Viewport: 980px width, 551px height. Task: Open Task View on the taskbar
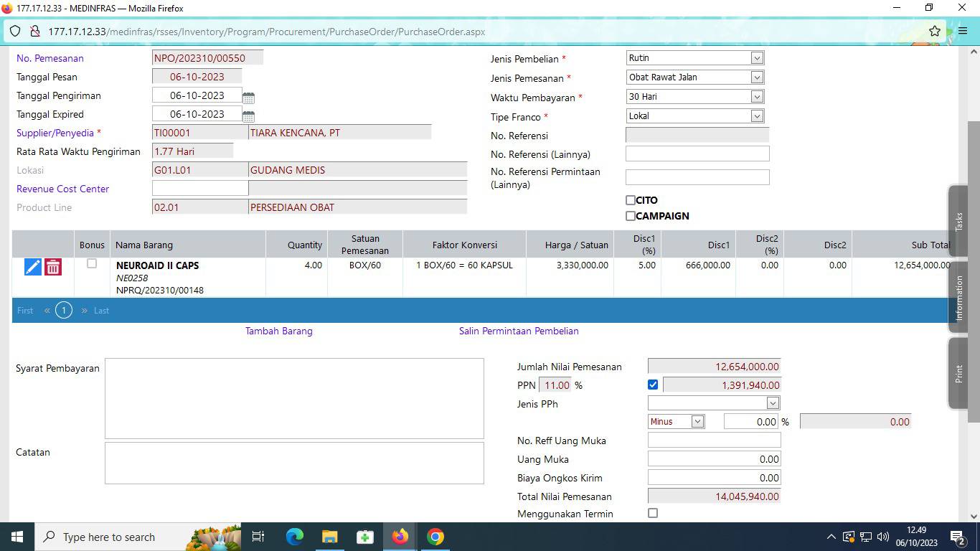point(258,537)
